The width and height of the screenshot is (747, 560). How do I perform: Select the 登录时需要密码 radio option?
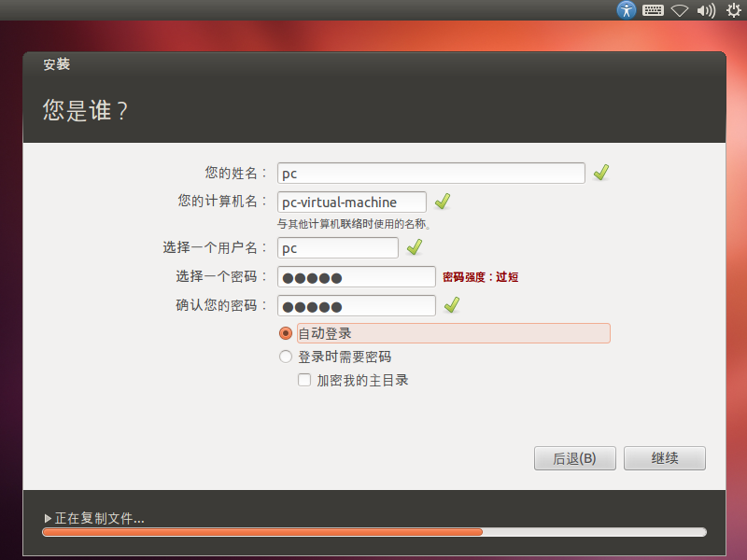pyautogui.click(x=286, y=357)
